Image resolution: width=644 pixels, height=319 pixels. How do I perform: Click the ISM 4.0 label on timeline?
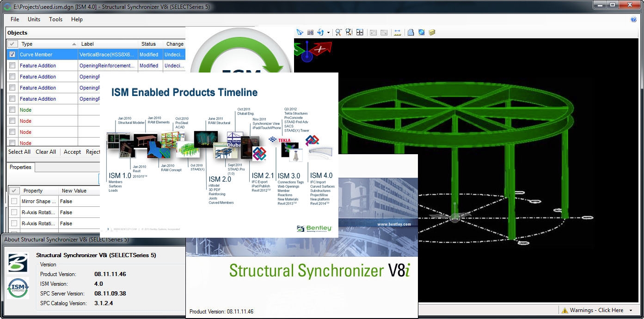click(321, 175)
